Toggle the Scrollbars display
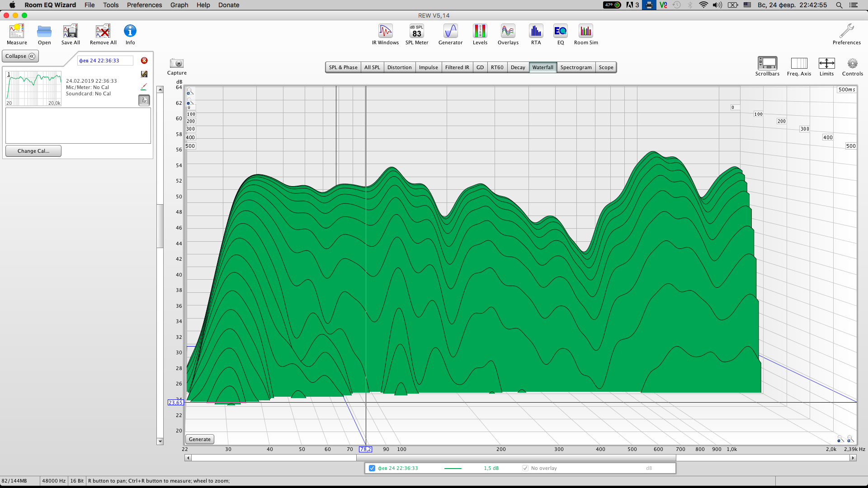The image size is (868, 488). [x=767, y=64]
